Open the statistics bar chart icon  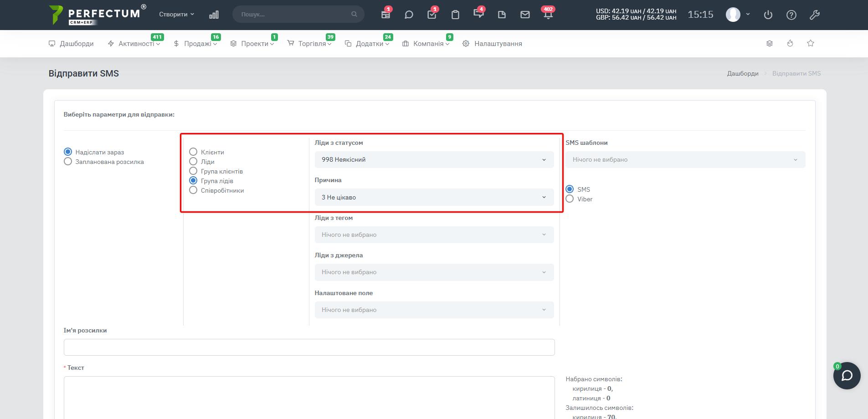click(x=214, y=15)
